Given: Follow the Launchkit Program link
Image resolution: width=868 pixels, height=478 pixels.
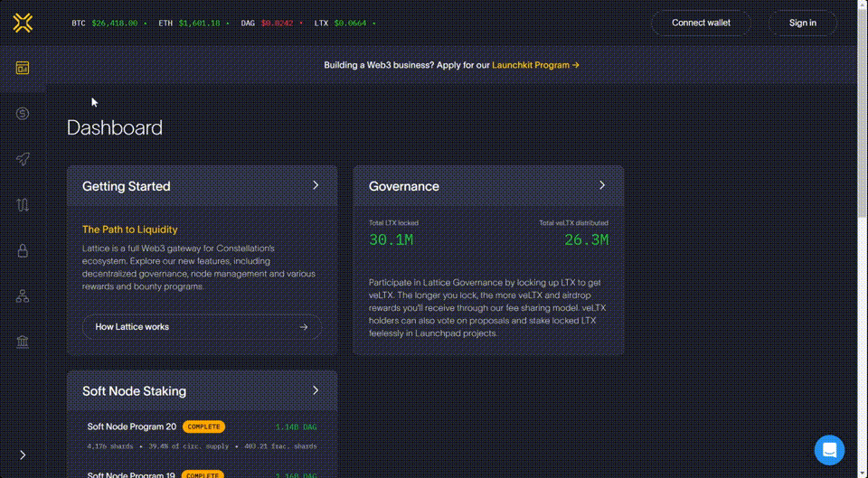Looking at the screenshot, I should [x=535, y=65].
